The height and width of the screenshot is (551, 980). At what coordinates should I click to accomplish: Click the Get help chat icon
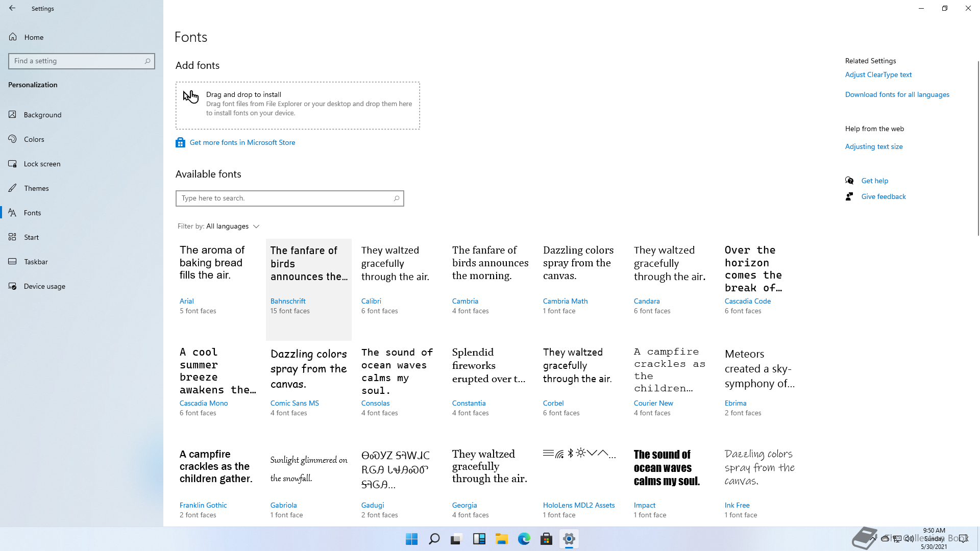point(849,181)
